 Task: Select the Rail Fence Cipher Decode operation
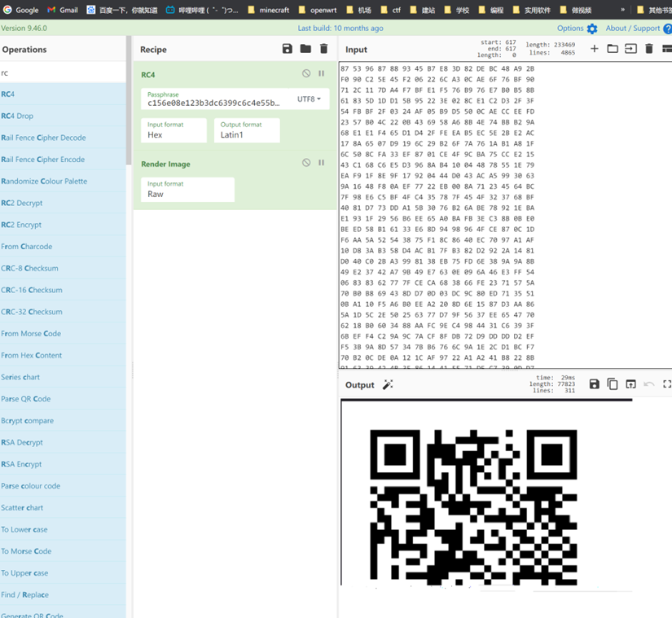click(x=63, y=138)
